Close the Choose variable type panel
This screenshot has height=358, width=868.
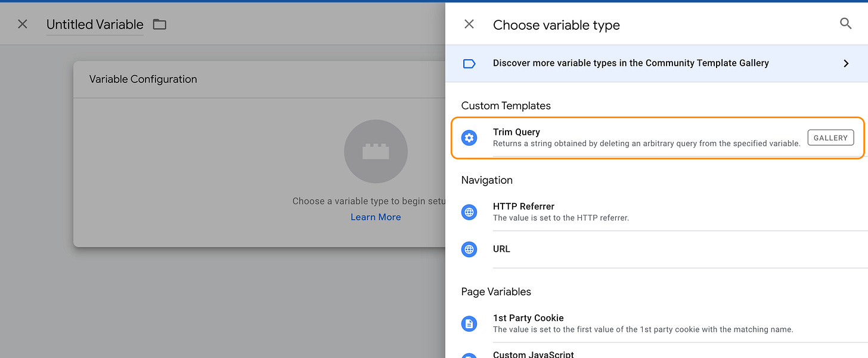pyautogui.click(x=469, y=24)
